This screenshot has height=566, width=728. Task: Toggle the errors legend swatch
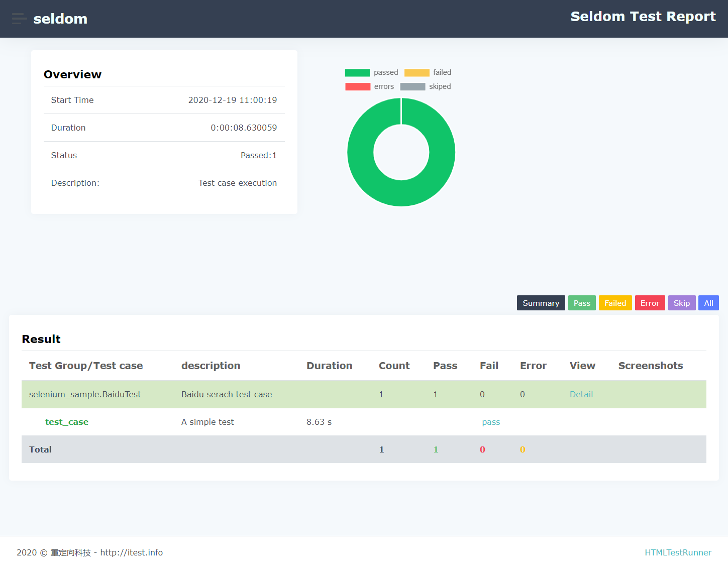pos(358,87)
